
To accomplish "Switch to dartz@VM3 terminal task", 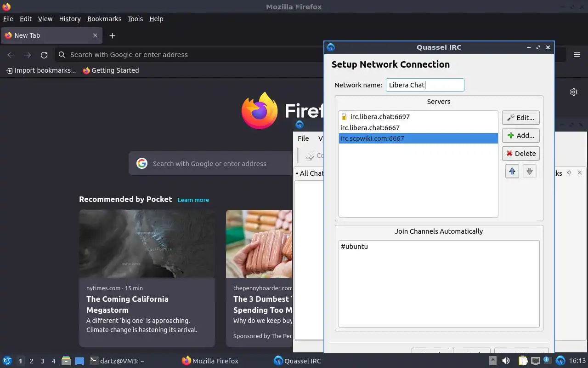I will 117,361.
